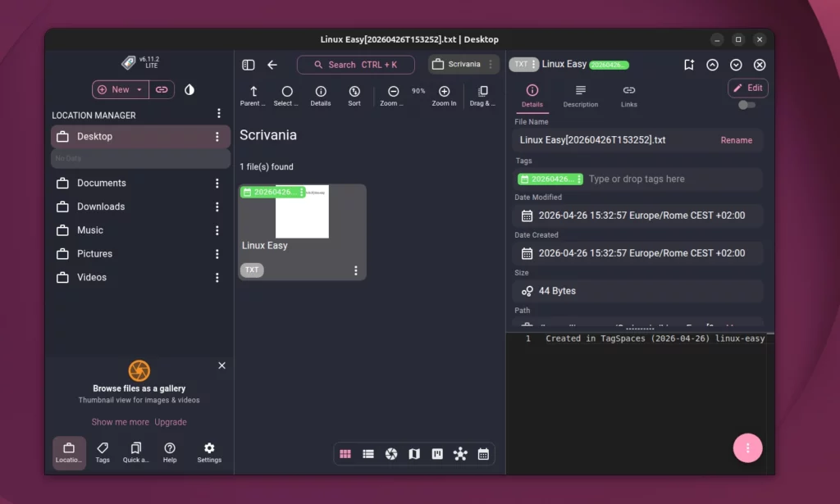Open the gallery perspective with the aperture icon
Image resolution: width=840 pixels, height=504 pixels.
(390, 453)
